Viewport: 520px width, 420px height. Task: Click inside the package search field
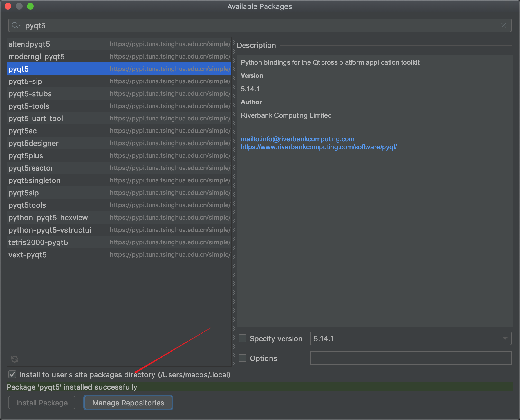[141, 25]
